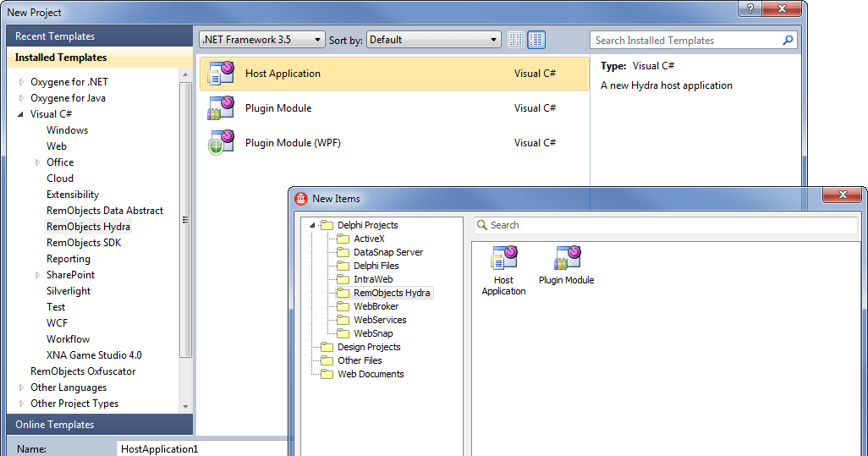Click the search magnifier in Installed Templates
This screenshot has width=868, height=456.
[788, 40]
